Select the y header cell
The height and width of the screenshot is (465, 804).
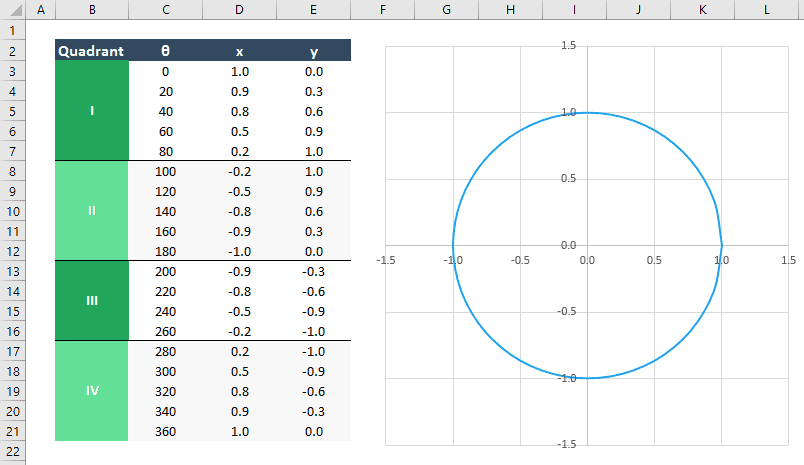[x=314, y=51]
